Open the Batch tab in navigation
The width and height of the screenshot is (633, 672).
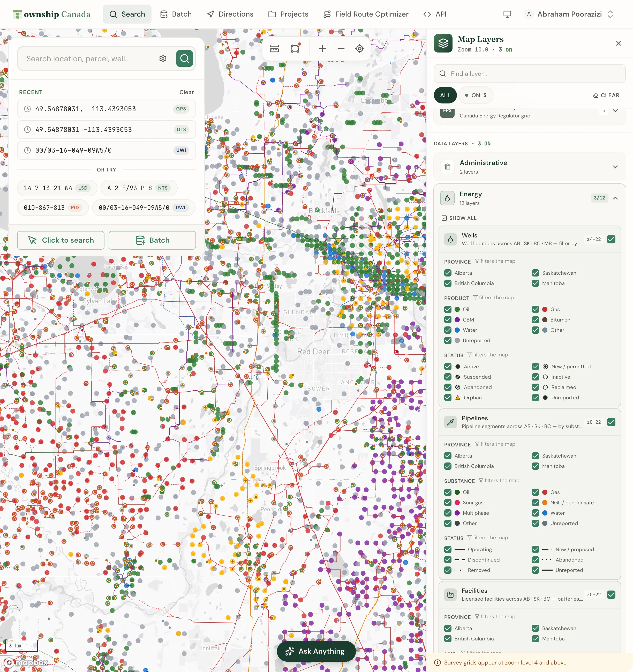click(x=176, y=14)
